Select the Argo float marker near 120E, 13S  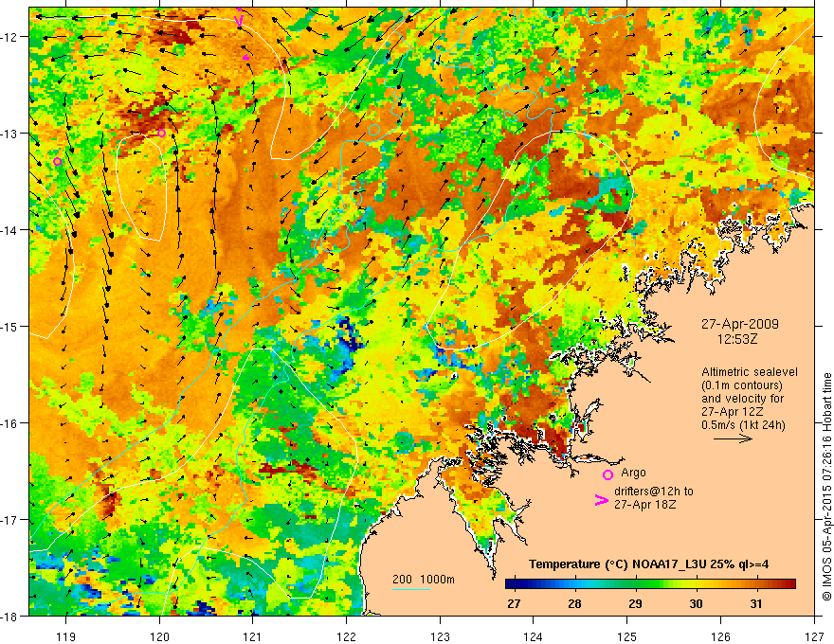162,133
